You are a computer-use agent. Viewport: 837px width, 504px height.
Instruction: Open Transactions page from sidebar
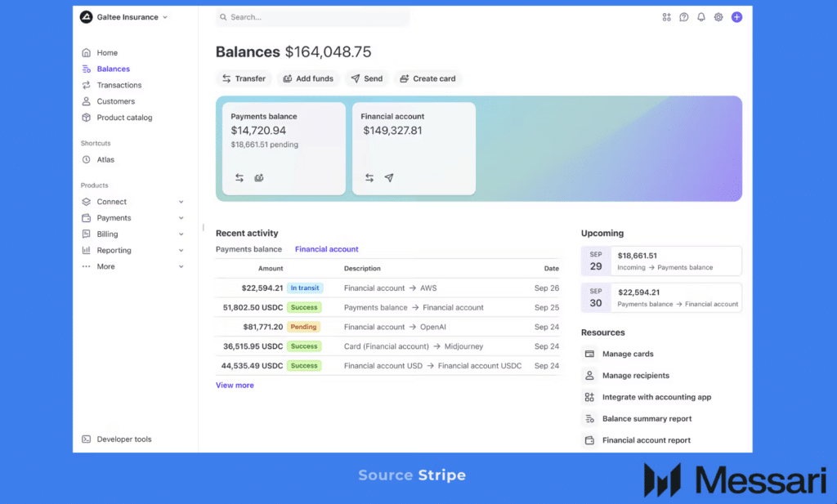click(x=119, y=85)
